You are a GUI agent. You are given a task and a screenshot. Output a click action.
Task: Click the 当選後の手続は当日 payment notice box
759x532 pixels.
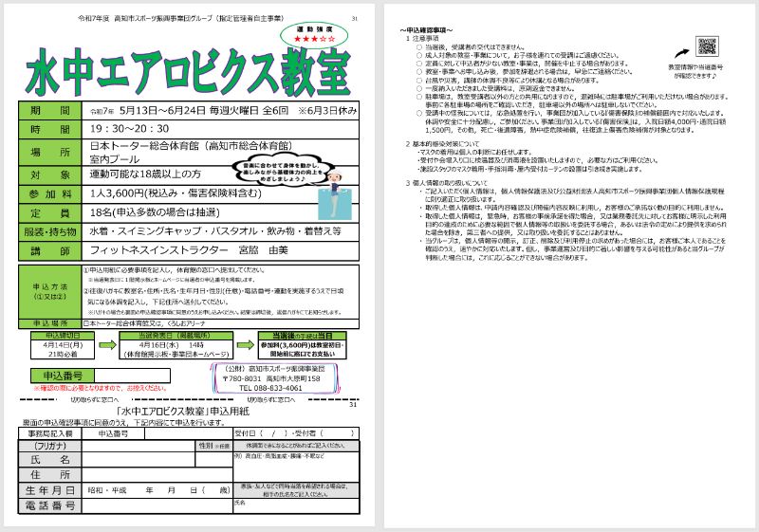(x=302, y=345)
